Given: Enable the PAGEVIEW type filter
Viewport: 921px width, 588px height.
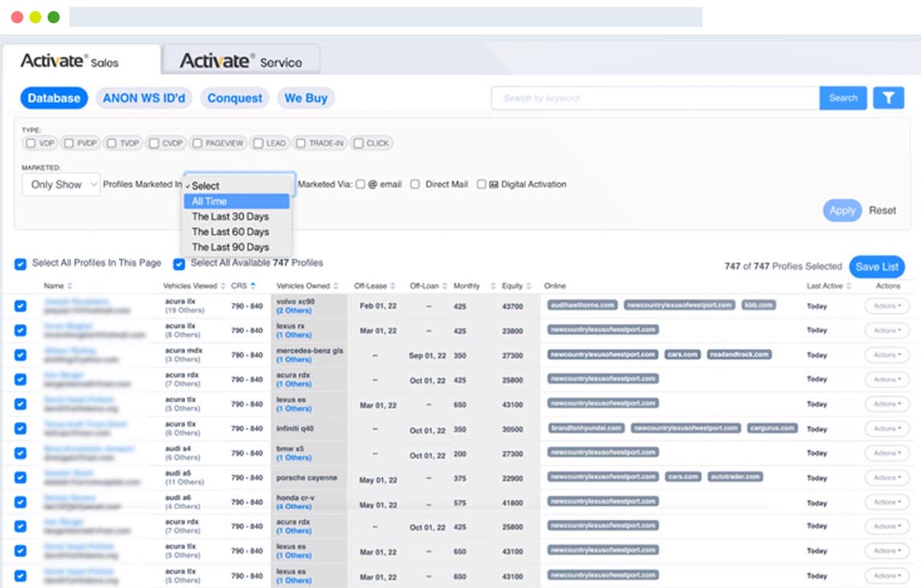Looking at the screenshot, I should (x=197, y=143).
